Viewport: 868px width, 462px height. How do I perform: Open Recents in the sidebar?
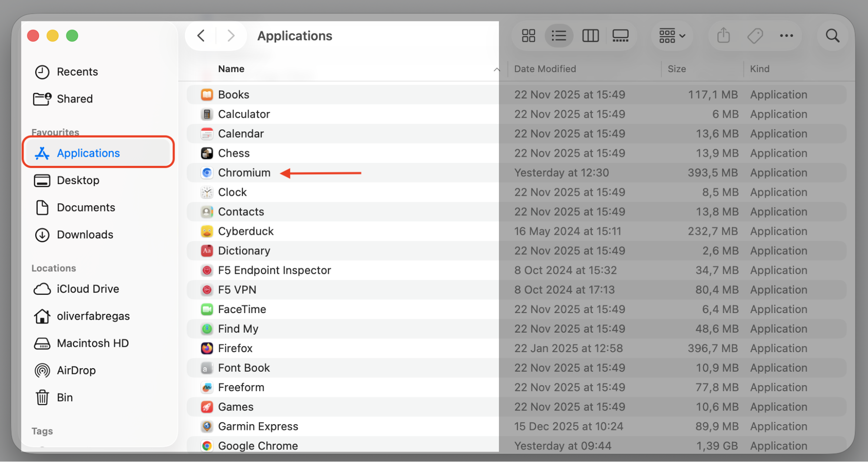[x=98, y=72]
